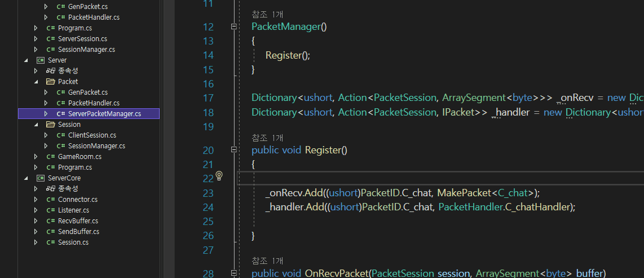Image resolution: width=644 pixels, height=278 pixels.
Task: Collapse the Register method outlining box
Action: 233,150
